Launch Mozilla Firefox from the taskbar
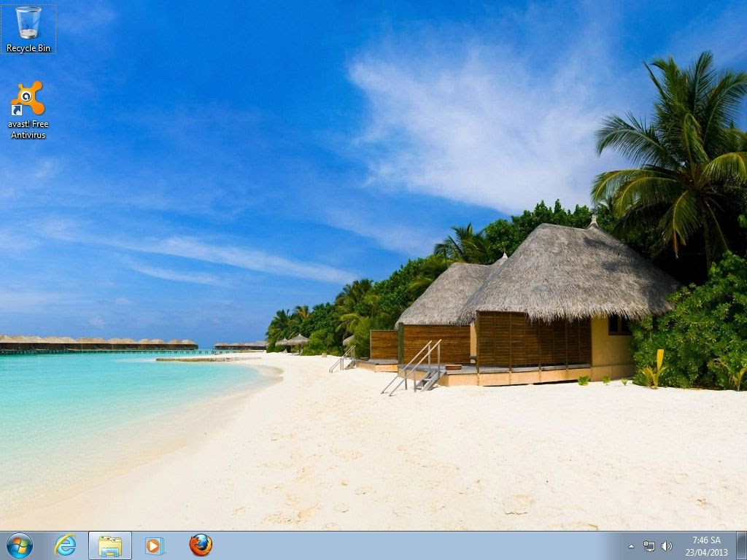 tap(201, 545)
